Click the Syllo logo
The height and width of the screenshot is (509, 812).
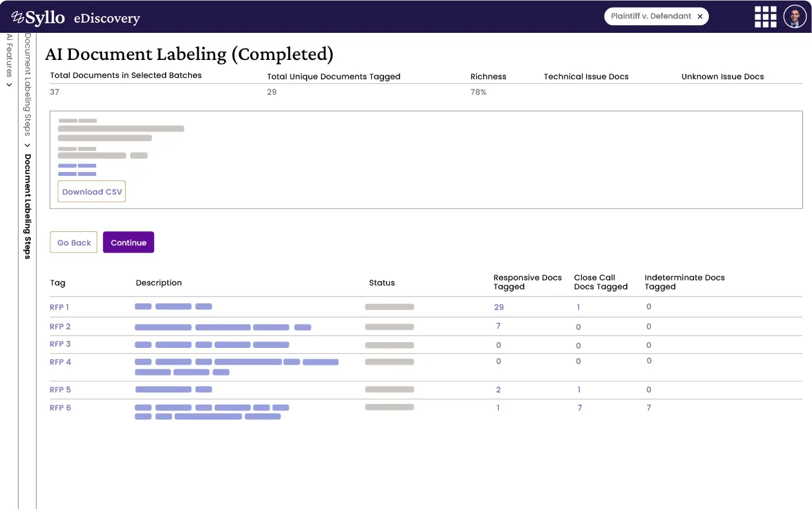(x=39, y=18)
